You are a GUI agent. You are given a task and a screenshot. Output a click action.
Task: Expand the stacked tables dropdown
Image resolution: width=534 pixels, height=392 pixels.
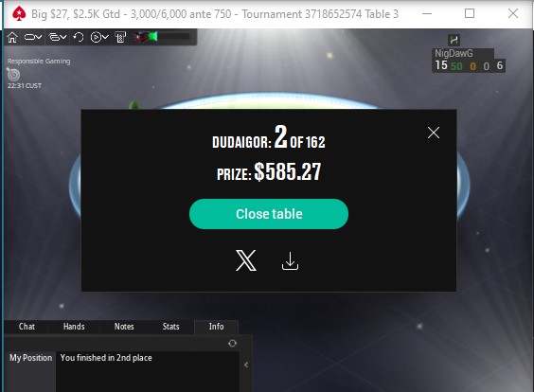57,37
